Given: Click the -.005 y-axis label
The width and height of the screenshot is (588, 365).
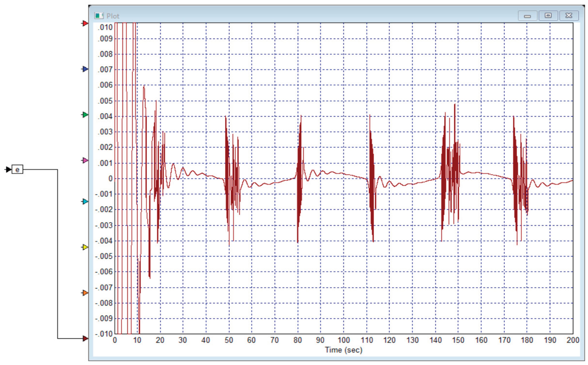Looking at the screenshot, I should click(x=104, y=256).
